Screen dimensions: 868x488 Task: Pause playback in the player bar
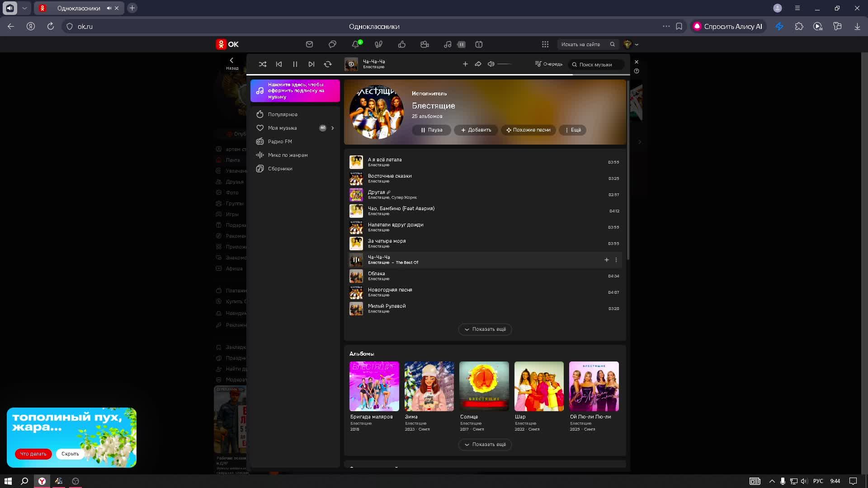pos(295,64)
